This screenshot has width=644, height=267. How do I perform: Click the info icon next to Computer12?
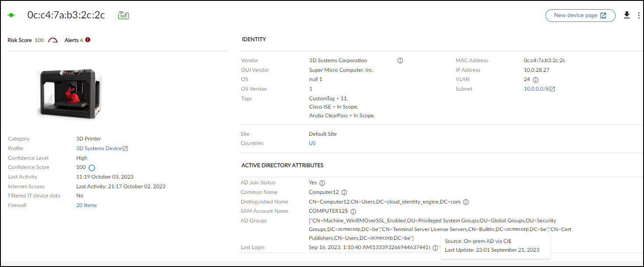coord(344,192)
